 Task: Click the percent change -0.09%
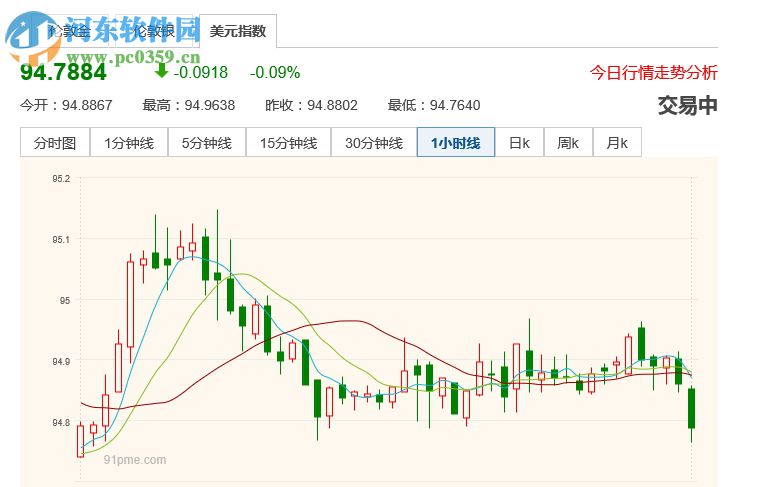(x=275, y=73)
